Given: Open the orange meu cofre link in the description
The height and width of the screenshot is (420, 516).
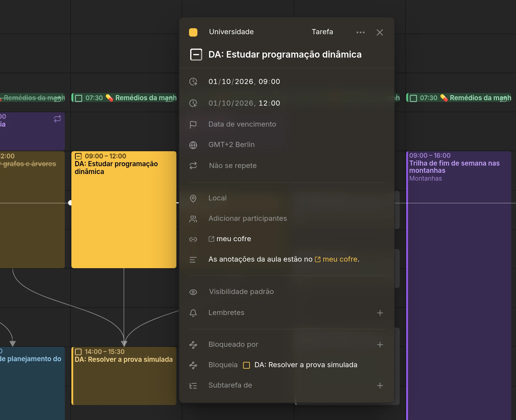Looking at the screenshot, I should tap(340, 259).
